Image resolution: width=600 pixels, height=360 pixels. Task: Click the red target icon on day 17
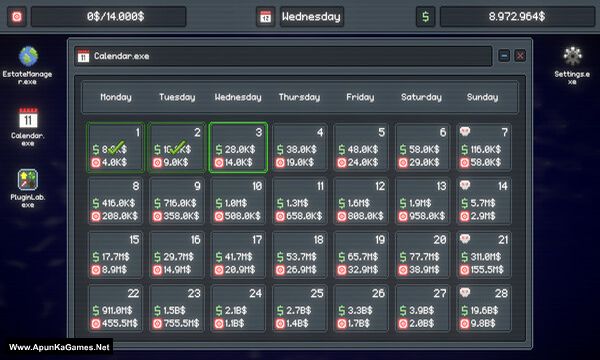pos(219,270)
